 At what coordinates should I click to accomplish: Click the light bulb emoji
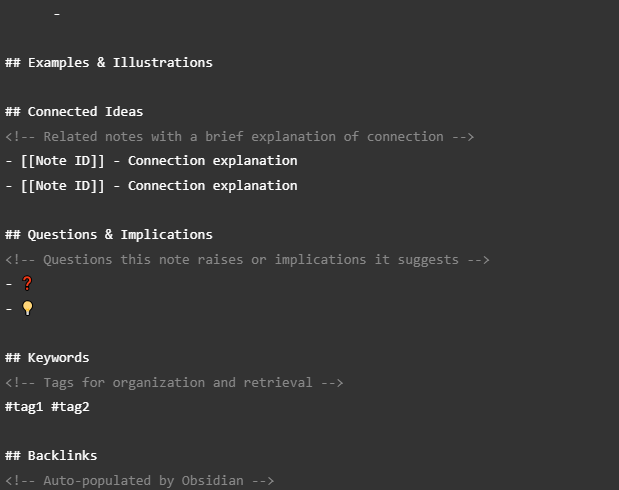(27, 308)
